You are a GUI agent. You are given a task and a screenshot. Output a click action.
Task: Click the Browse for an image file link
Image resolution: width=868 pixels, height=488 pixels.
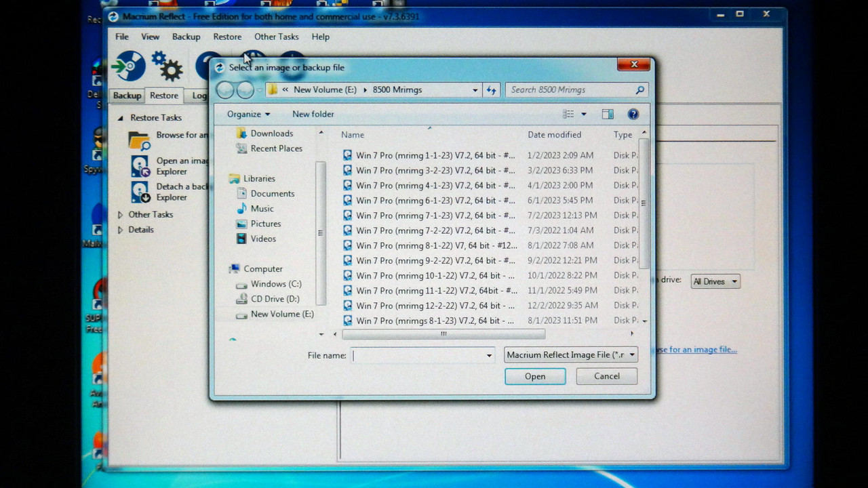click(694, 350)
